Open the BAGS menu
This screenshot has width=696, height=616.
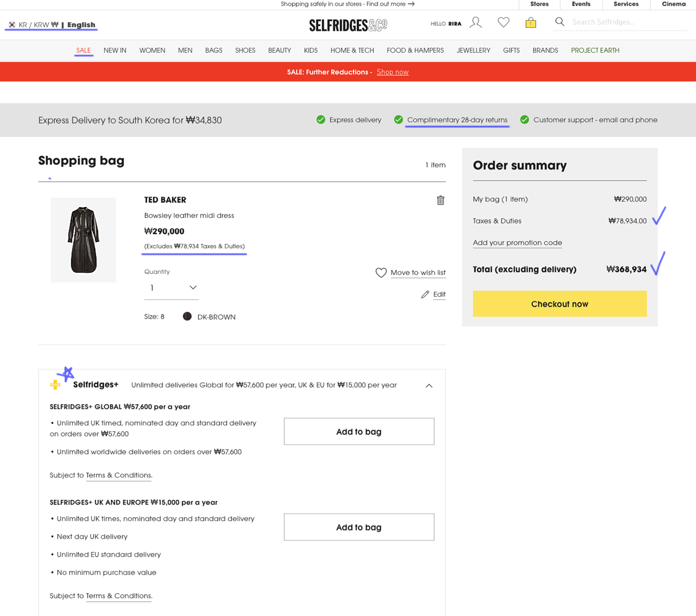214,51
